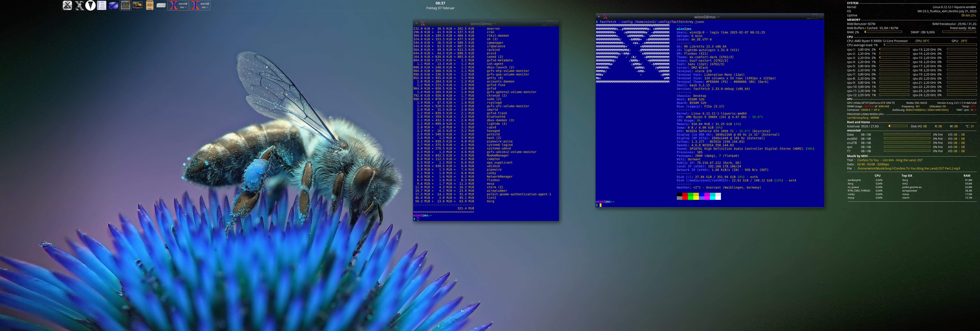This screenshot has width=980, height=331.
Task: Maximize the fastfetch terminal window
Action: point(815,17)
